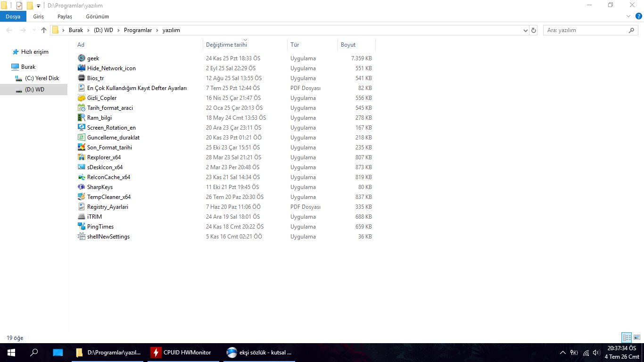Switch to CPUID HWMonitor taskbar button
The height and width of the screenshot is (362, 644).
point(183,352)
